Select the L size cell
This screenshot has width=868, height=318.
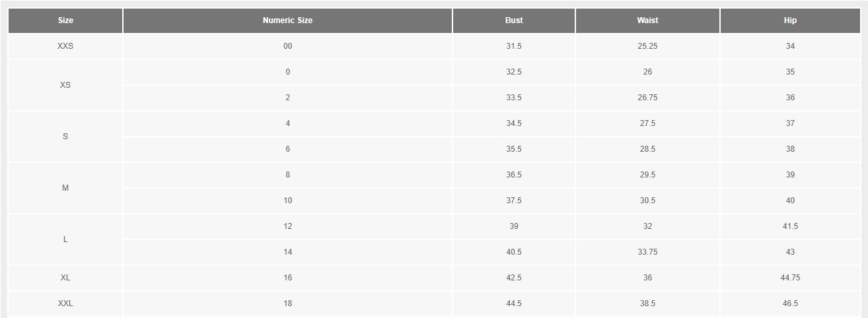(x=65, y=239)
